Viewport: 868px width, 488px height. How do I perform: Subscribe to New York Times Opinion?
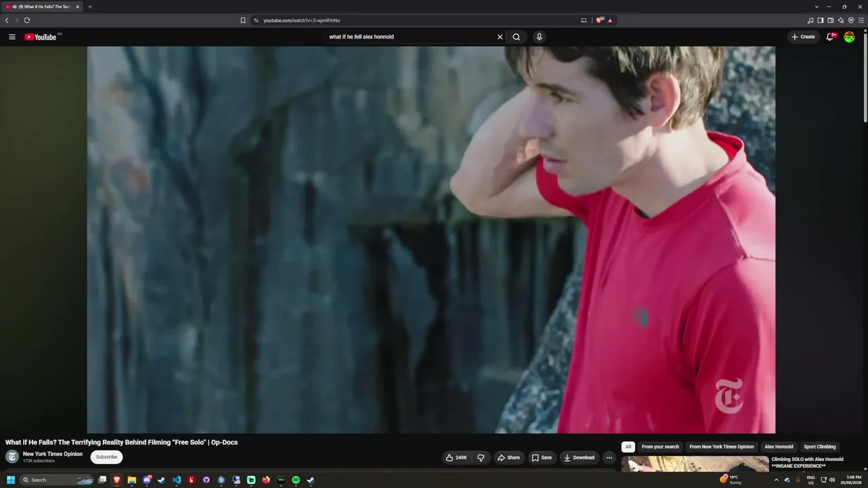point(106,457)
